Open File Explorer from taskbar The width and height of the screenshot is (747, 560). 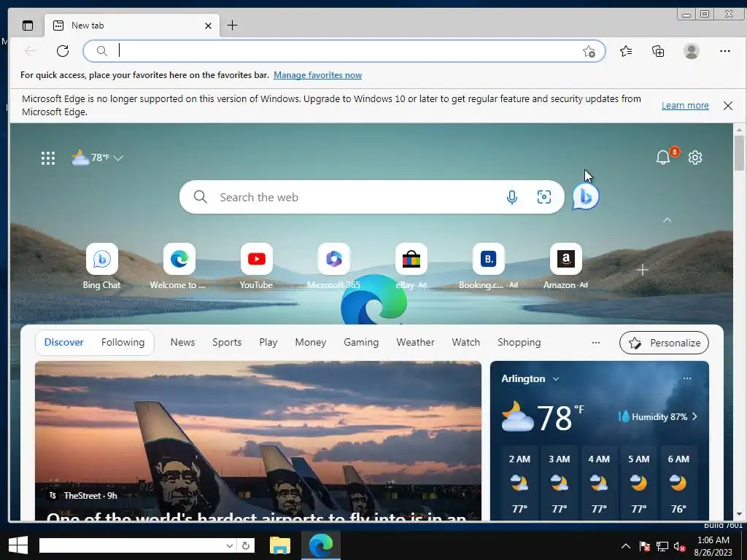280,545
